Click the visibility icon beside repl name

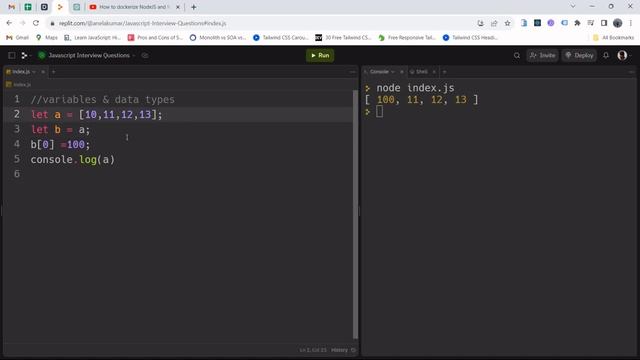pyautogui.click(x=145, y=56)
